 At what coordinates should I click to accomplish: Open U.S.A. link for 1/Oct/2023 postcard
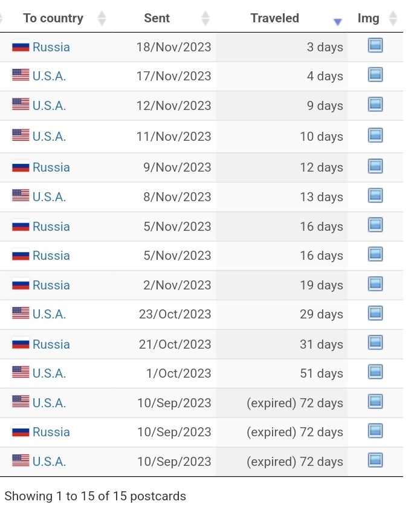(x=49, y=373)
